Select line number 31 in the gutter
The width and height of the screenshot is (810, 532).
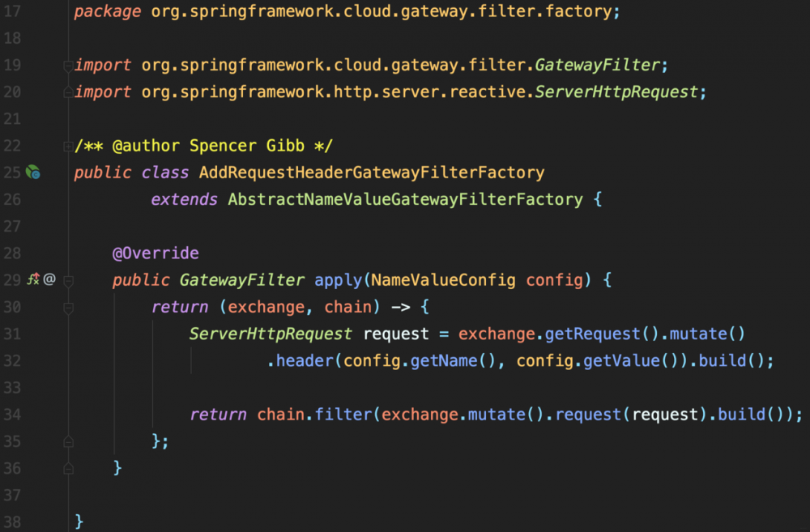click(x=12, y=334)
